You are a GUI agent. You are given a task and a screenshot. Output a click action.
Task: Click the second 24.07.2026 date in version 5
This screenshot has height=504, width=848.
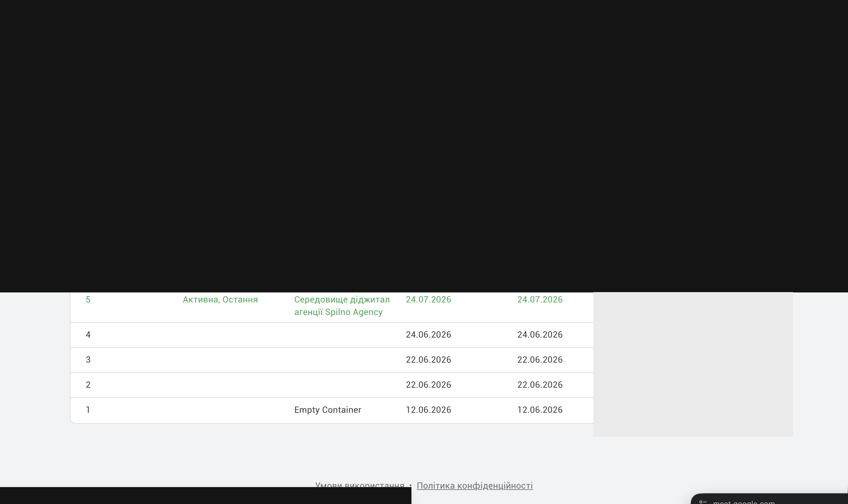[x=540, y=300]
